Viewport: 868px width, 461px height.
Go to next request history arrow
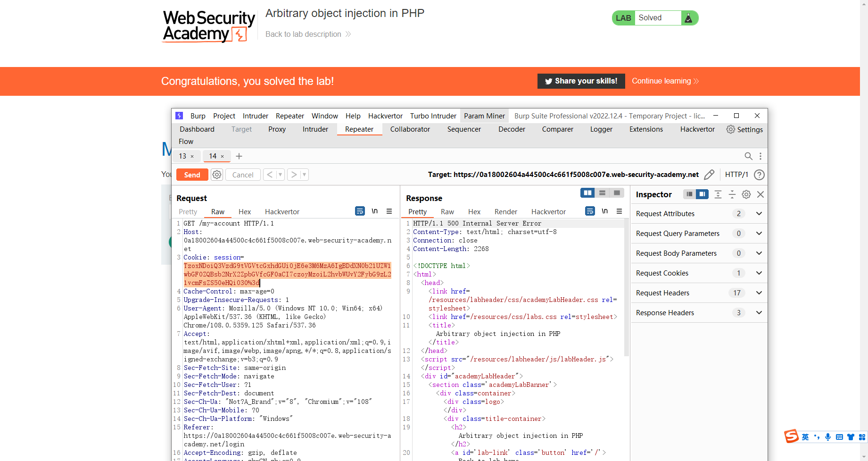(294, 175)
